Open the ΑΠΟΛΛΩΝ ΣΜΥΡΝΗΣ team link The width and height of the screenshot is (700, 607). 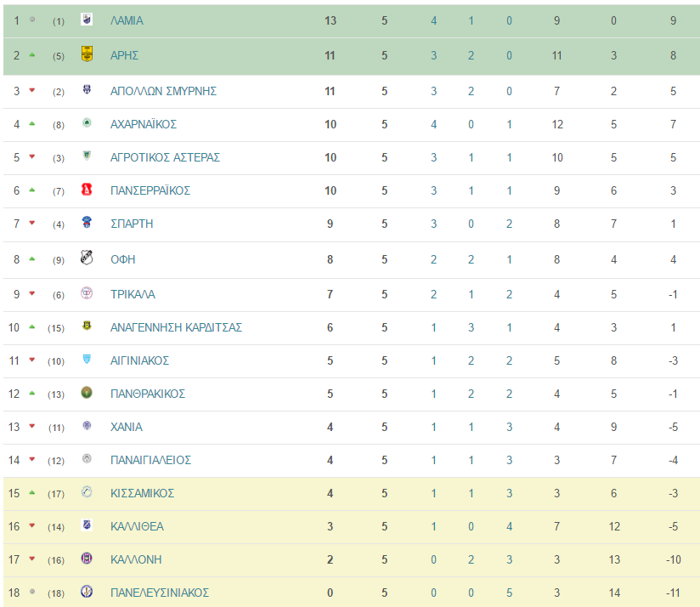coord(163,91)
